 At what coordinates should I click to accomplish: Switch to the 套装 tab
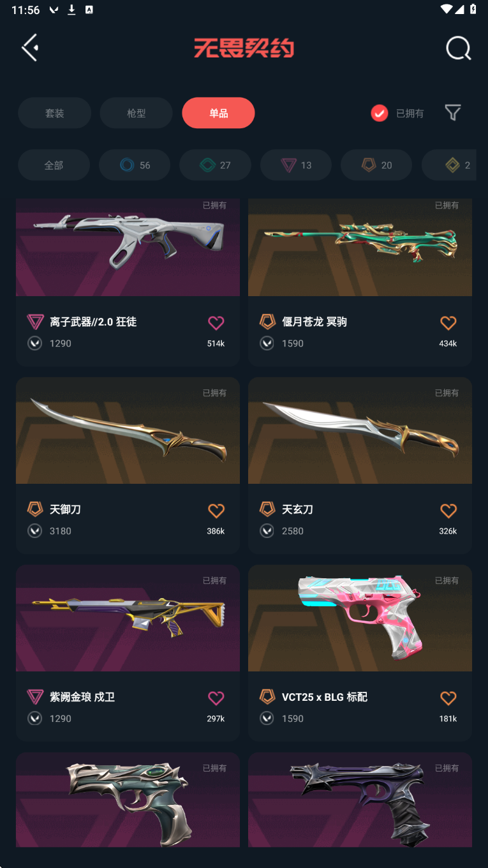point(54,113)
